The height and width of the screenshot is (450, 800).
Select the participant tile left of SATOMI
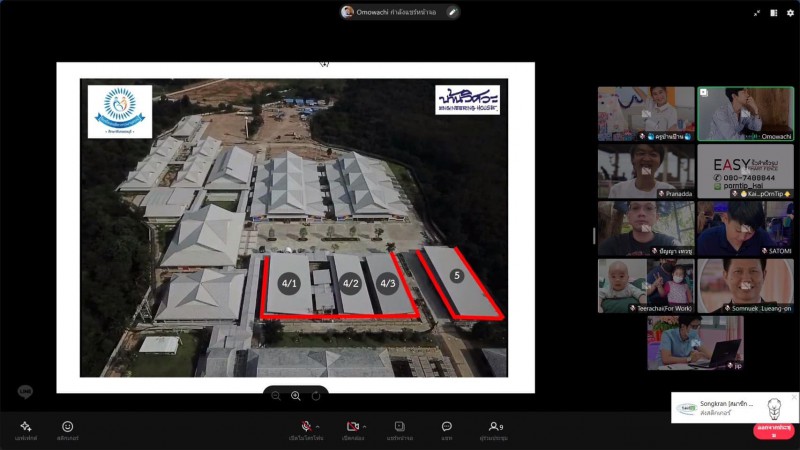click(646, 228)
